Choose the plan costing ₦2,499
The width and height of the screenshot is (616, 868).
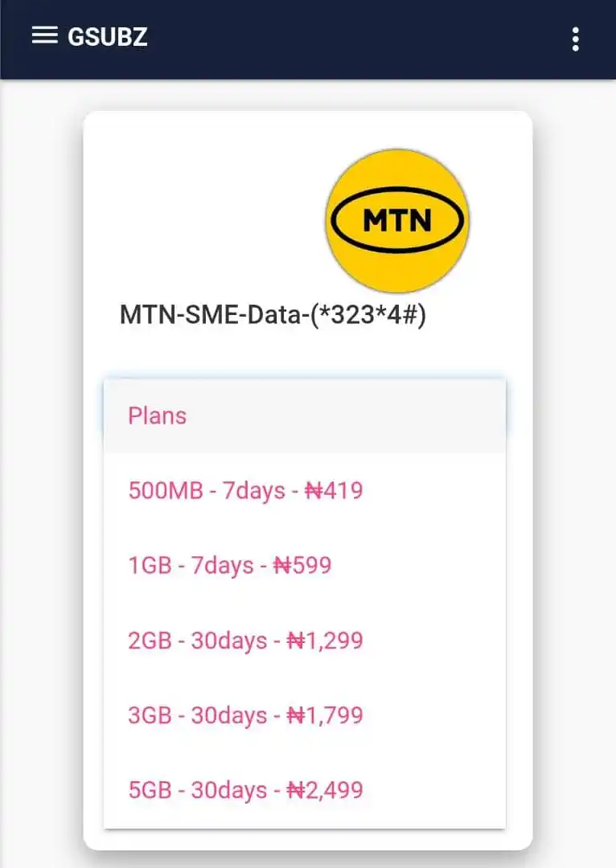pyautogui.click(x=305, y=790)
